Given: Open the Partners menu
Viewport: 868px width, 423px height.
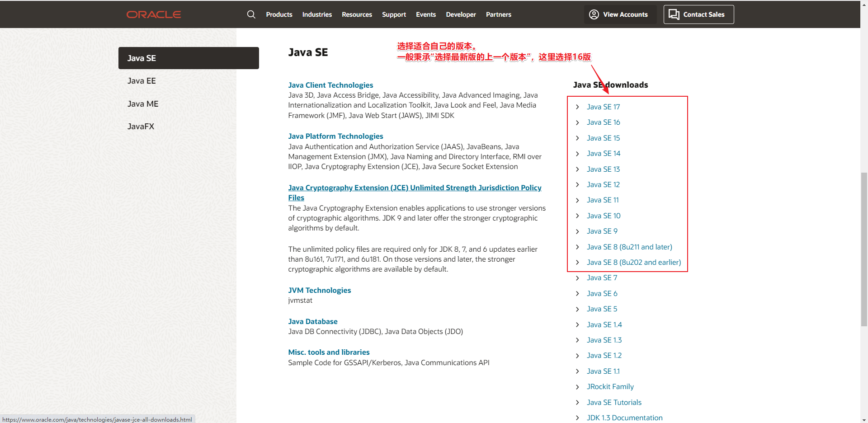Looking at the screenshot, I should point(499,14).
